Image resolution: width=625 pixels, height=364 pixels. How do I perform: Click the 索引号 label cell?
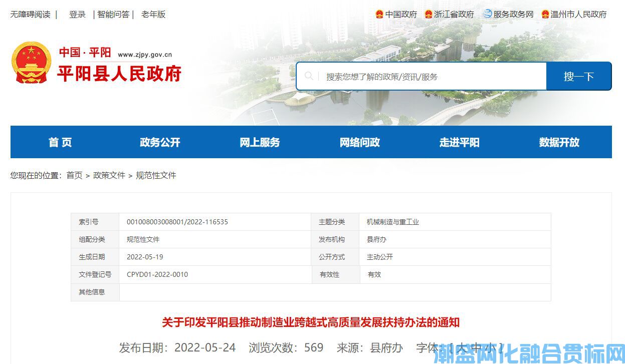pos(95,222)
